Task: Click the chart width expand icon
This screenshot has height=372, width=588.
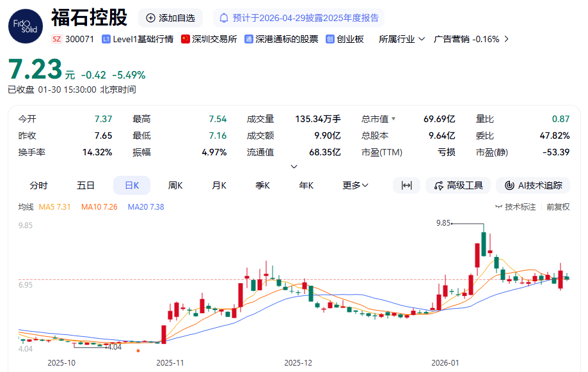Action: pyautogui.click(x=406, y=185)
